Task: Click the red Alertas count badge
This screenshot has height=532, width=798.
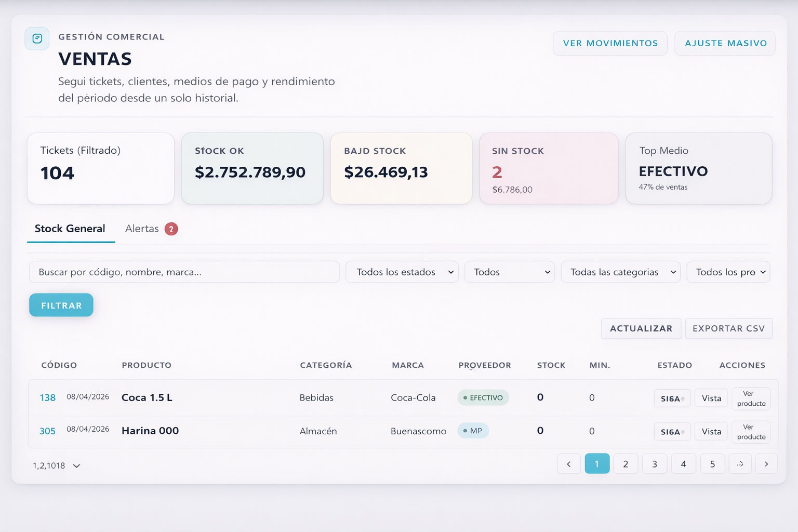Action: click(x=171, y=229)
